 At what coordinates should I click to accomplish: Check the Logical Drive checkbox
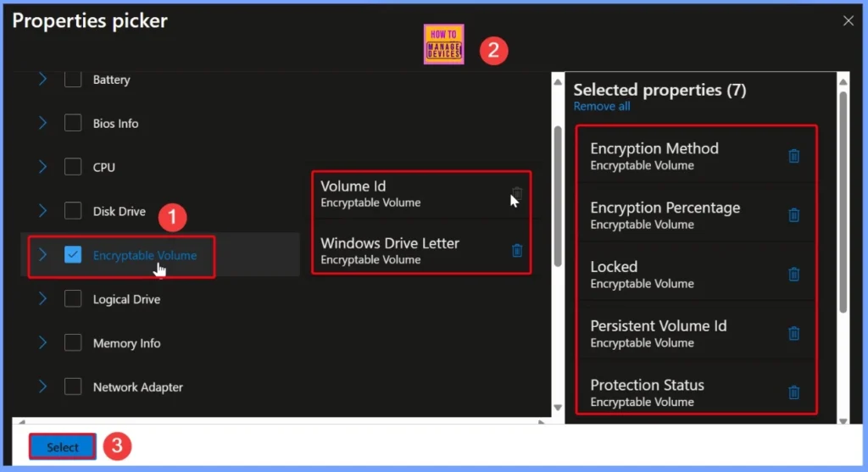(x=73, y=299)
